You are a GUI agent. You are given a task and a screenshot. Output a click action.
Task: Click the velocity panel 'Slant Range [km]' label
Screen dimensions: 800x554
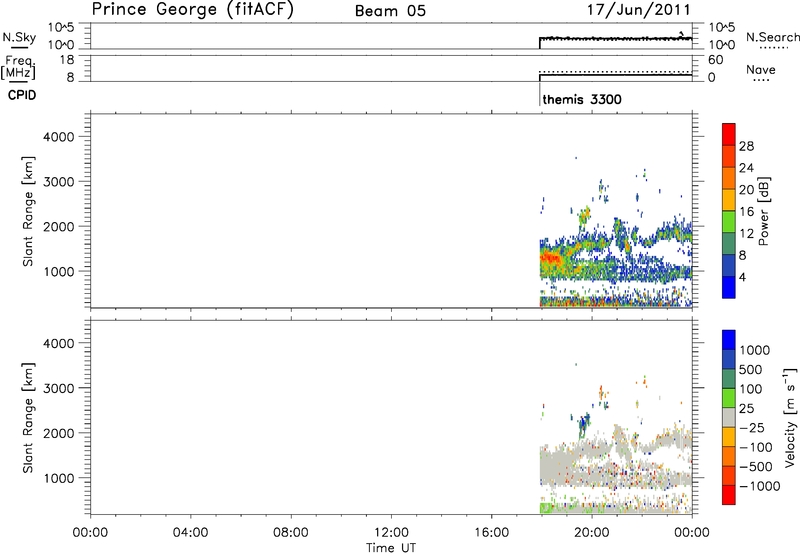(28, 418)
